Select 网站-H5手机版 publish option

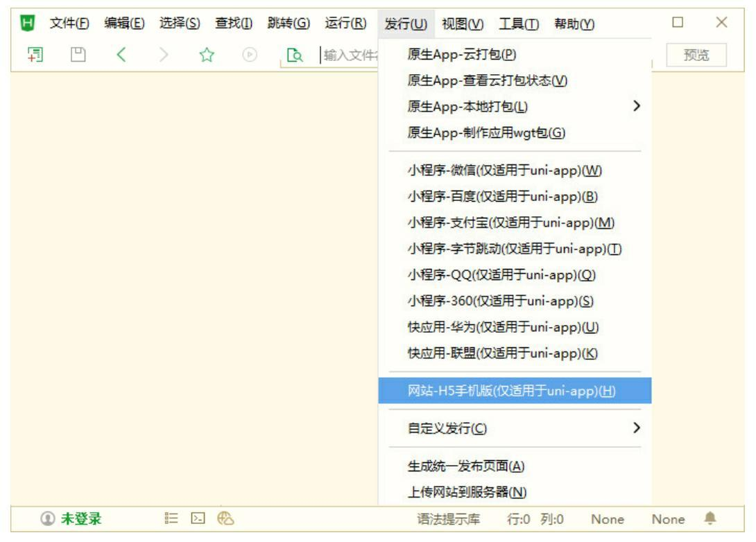pyautogui.click(x=515, y=391)
